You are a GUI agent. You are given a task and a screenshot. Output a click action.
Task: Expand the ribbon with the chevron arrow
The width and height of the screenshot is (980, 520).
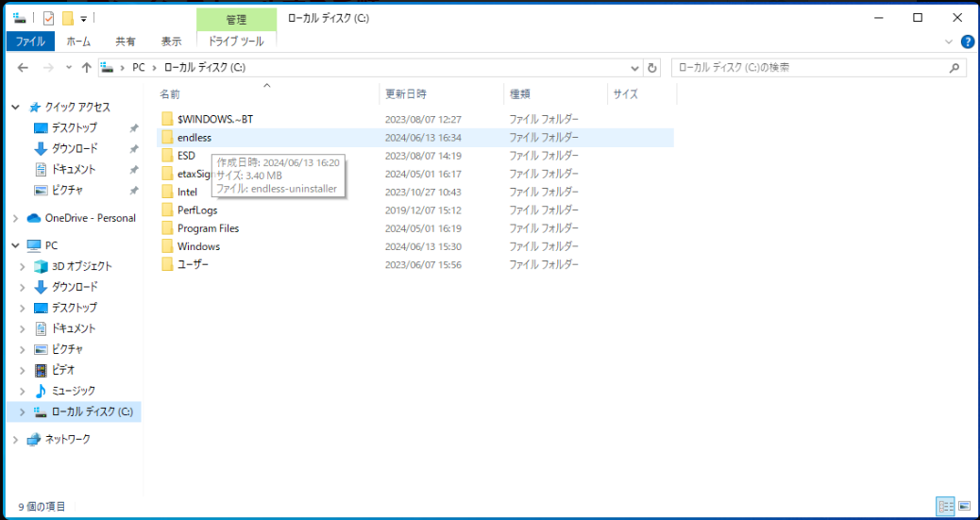950,42
